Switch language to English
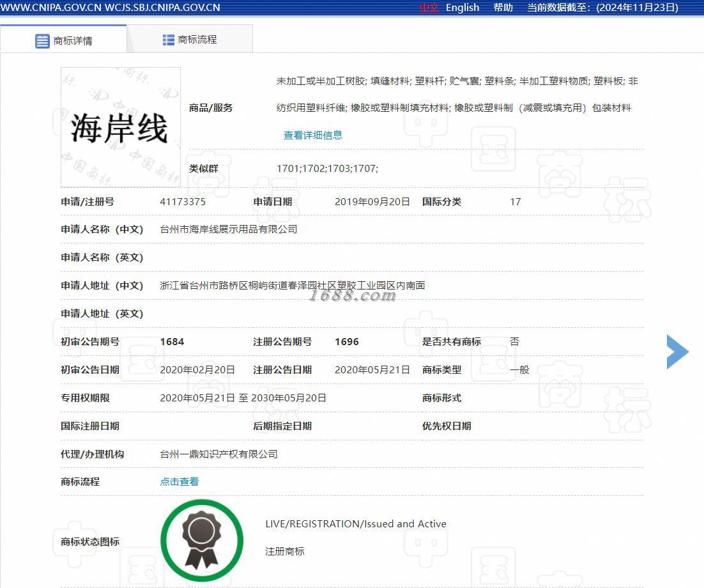The height and width of the screenshot is (588, 704). point(463,8)
